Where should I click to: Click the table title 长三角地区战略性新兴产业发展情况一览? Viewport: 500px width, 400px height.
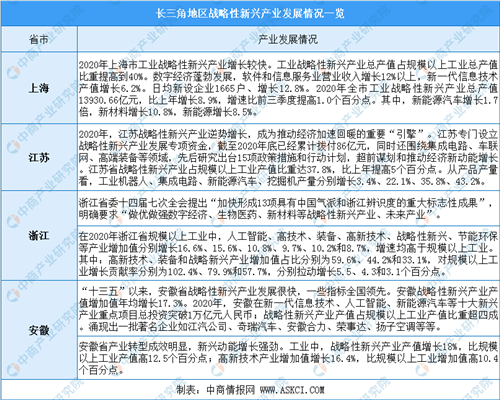[x=250, y=14]
